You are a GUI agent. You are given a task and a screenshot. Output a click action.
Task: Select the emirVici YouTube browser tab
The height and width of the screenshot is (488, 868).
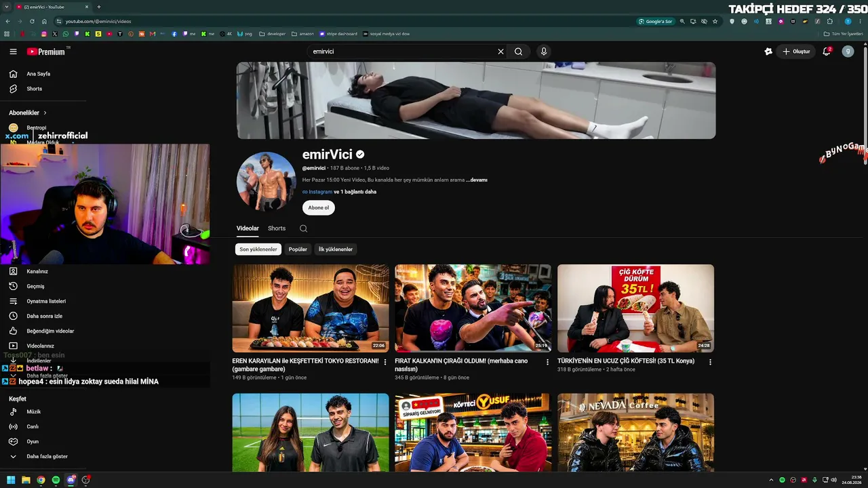pyautogui.click(x=53, y=7)
